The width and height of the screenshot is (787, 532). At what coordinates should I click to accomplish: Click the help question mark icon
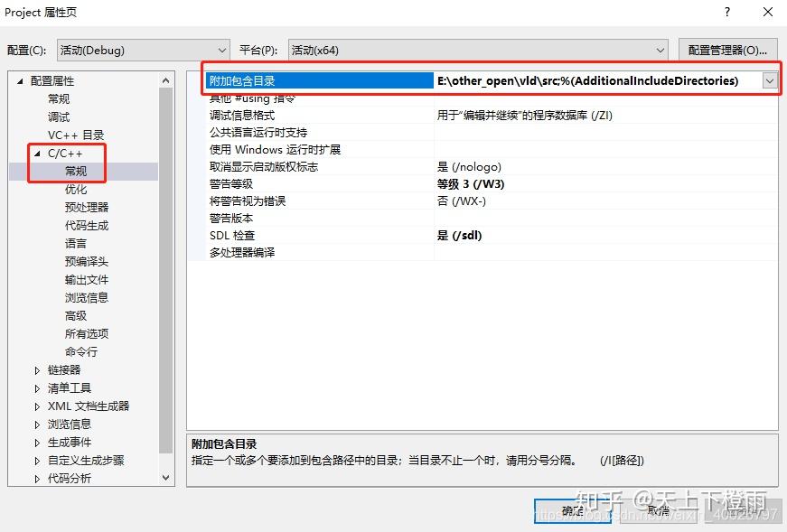(726, 12)
